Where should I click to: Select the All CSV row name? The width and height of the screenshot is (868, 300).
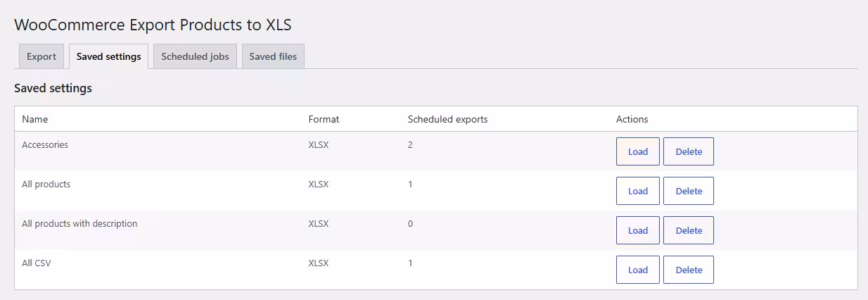click(x=37, y=263)
